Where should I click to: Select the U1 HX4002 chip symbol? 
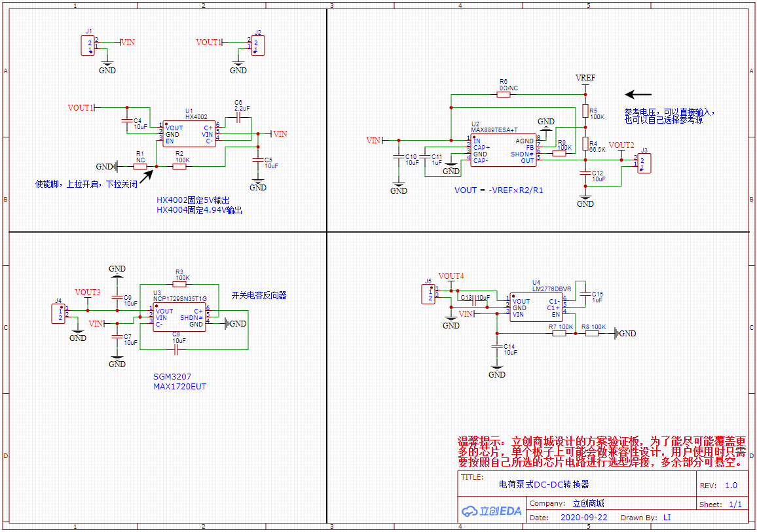click(x=189, y=134)
